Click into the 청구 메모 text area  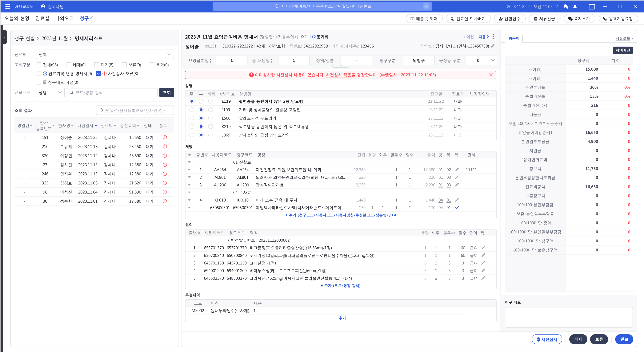point(569,317)
